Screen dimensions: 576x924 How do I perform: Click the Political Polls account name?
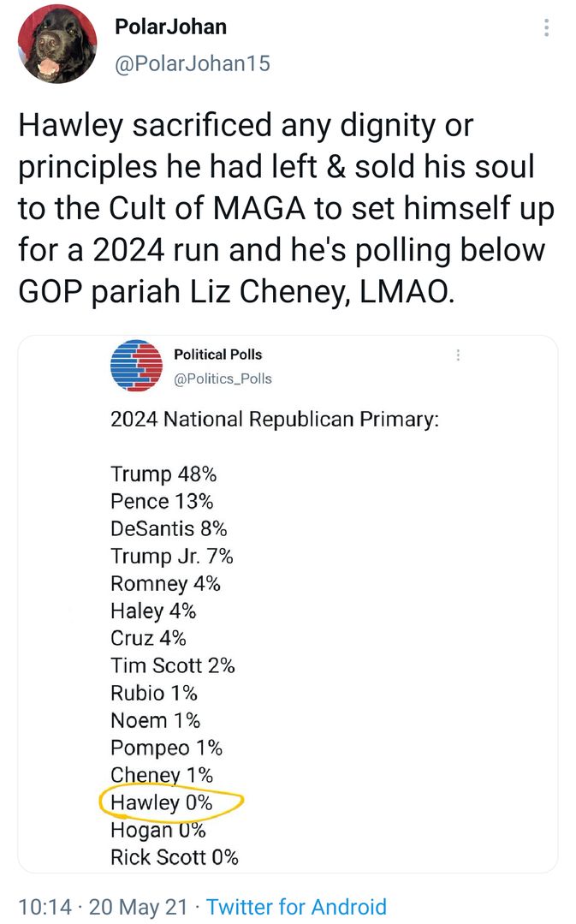[x=217, y=354]
